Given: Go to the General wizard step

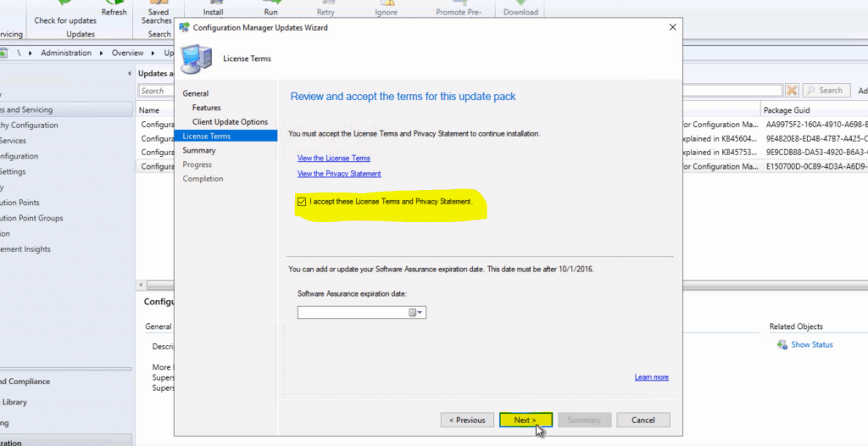Looking at the screenshot, I should [x=196, y=93].
